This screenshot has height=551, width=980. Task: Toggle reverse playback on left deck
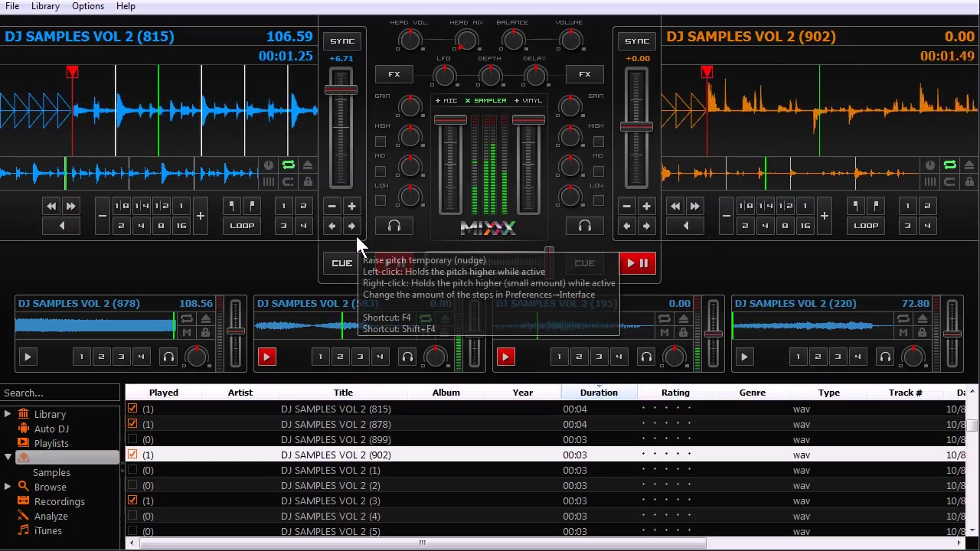point(61,226)
